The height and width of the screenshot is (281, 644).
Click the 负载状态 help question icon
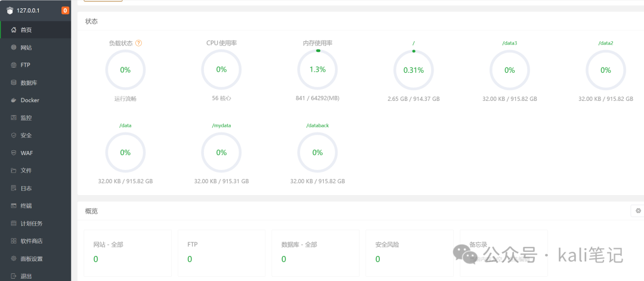(138, 43)
